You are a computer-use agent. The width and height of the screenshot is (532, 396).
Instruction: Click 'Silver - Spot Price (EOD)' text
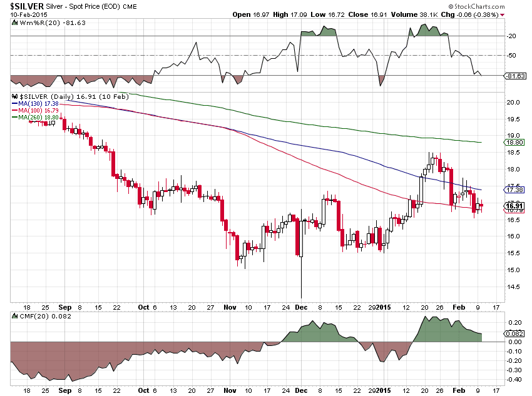point(83,6)
